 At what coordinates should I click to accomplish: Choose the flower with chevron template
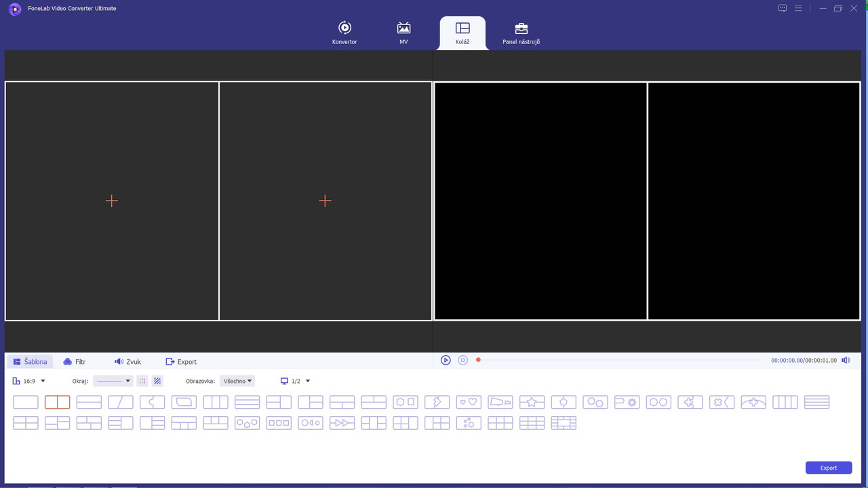coord(722,402)
